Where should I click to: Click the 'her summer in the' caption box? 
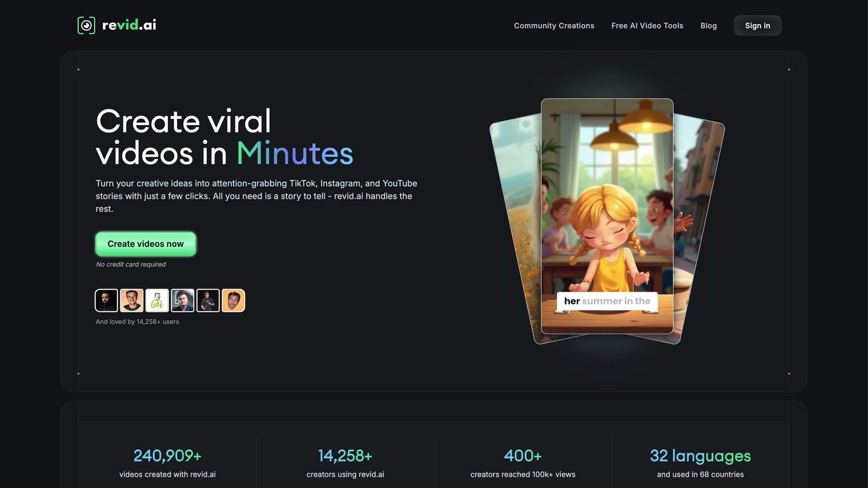(607, 301)
